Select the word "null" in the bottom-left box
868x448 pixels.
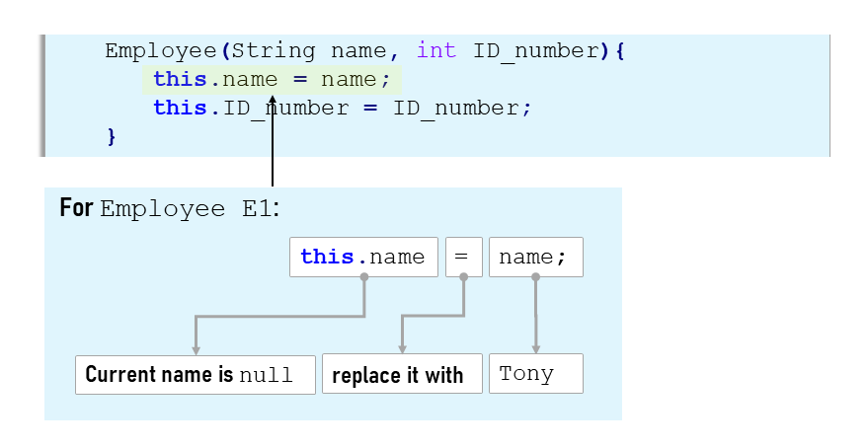point(266,376)
